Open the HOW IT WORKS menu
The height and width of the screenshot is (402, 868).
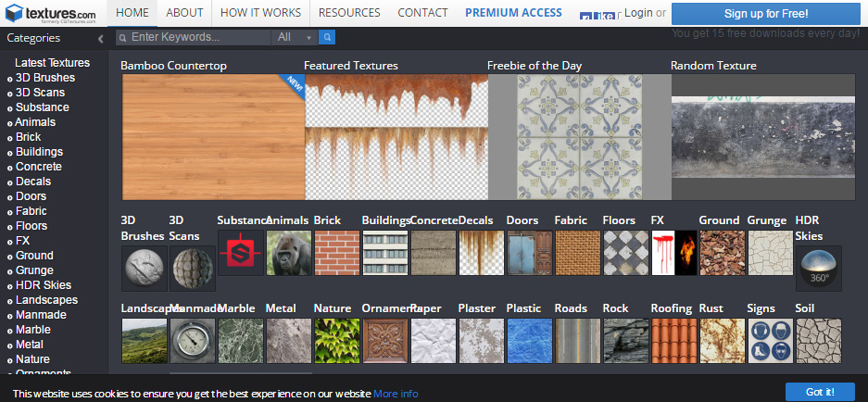(x=260, y=13)
